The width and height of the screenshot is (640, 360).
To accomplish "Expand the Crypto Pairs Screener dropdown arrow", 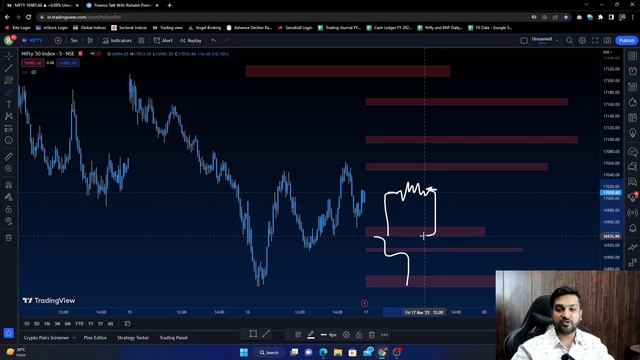I will pos(74,338).
